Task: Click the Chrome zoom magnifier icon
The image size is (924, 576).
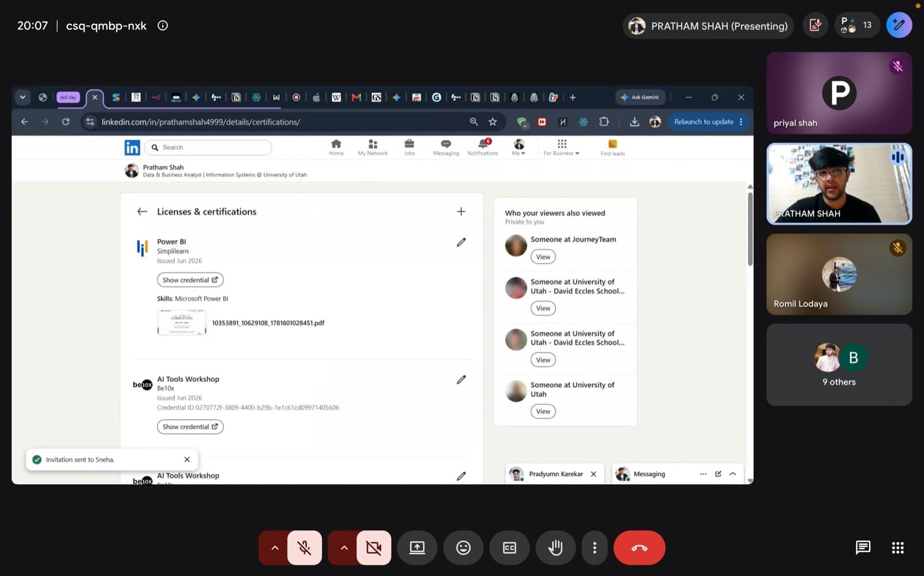Action: [474, 122]
